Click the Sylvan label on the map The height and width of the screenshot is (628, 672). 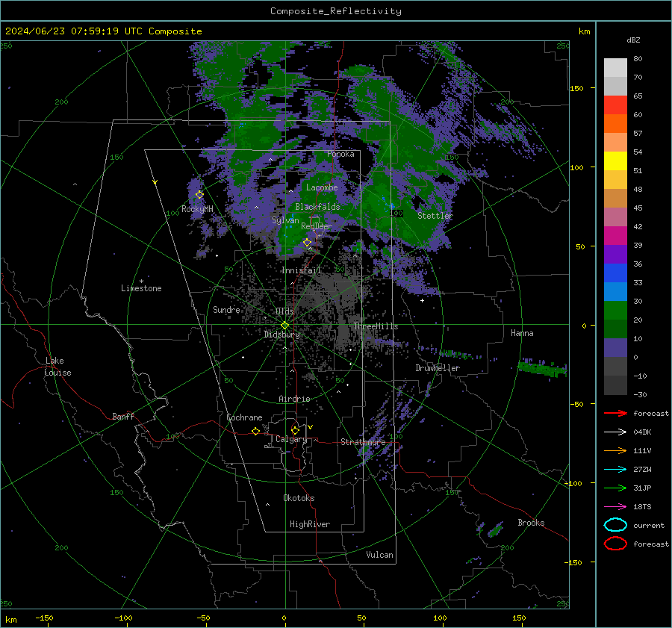(285, 220)
